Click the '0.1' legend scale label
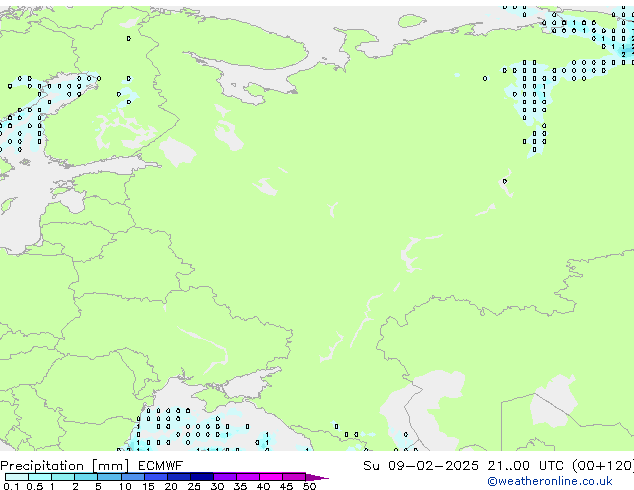Viewport: 634px width, 490px height. coord(11,486)
